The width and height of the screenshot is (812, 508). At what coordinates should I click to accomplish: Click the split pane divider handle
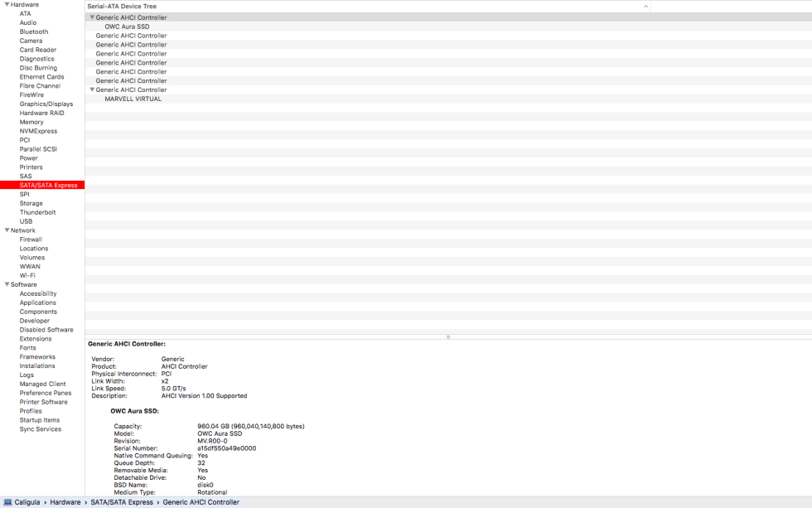(448, 336)
